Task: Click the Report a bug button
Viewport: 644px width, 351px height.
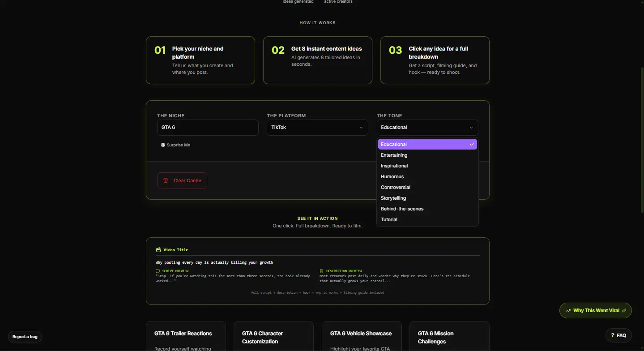Action: [25, 337]
